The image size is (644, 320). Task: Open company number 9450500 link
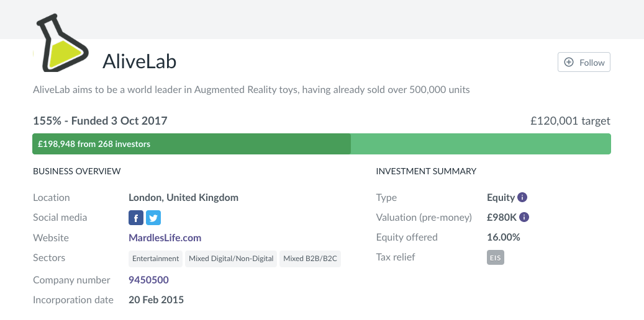[x=148, y=280]
